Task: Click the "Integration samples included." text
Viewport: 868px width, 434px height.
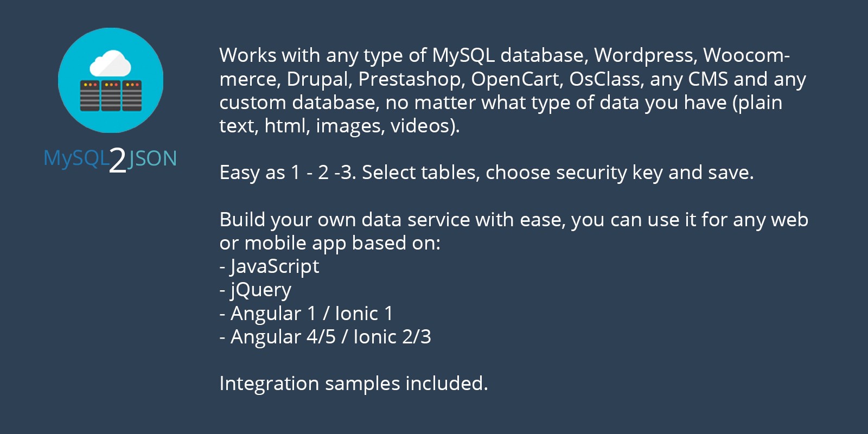Action: [x=353, y=384]
